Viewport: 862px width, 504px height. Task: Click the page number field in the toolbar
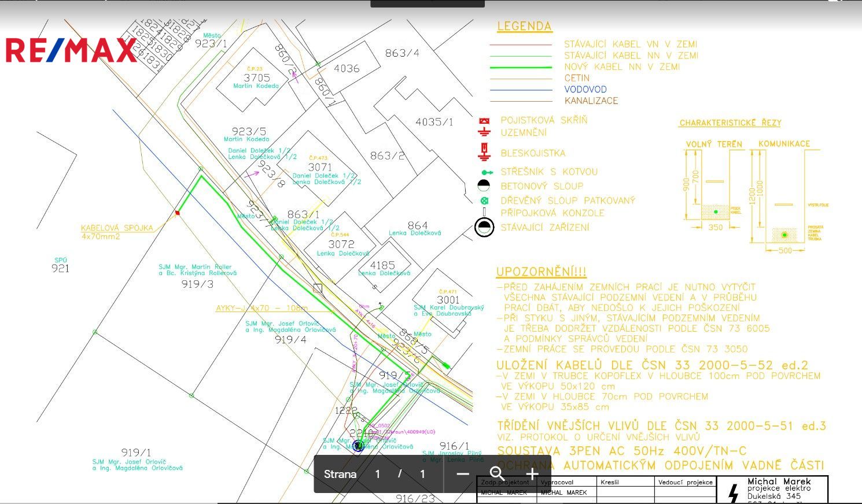(377, 475)
